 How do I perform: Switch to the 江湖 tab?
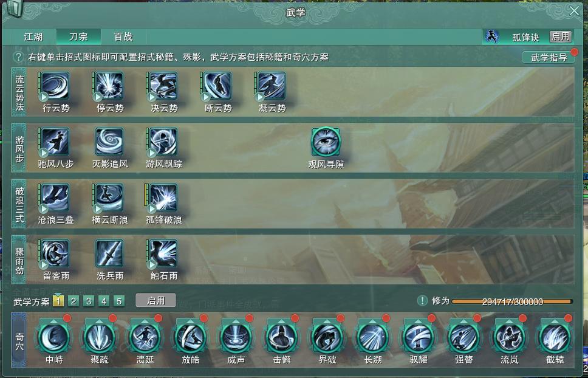(34, 36)
